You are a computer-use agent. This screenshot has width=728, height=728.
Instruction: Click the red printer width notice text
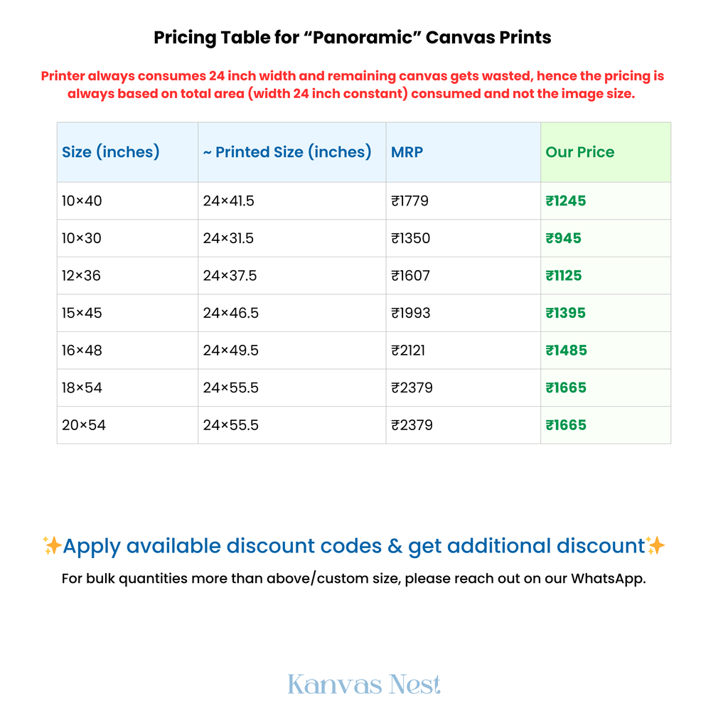pos(353,85)
